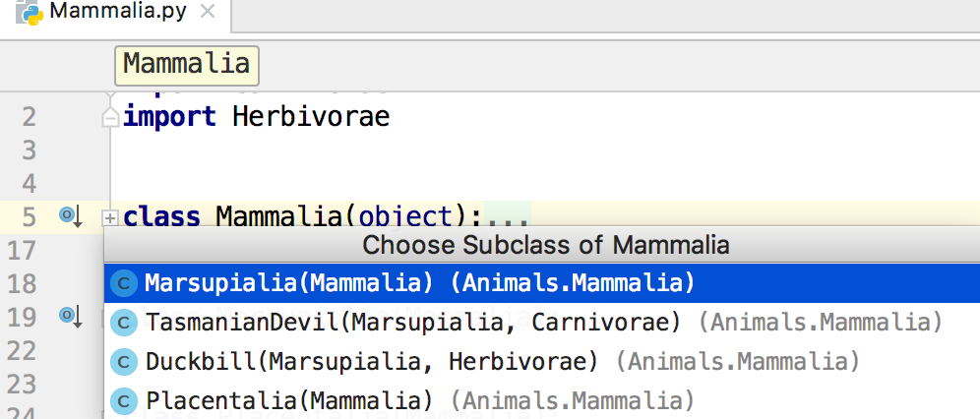Click the Mammalia breadcrumb
This screenshot has height=419, width=980.
tap(186, 65)
